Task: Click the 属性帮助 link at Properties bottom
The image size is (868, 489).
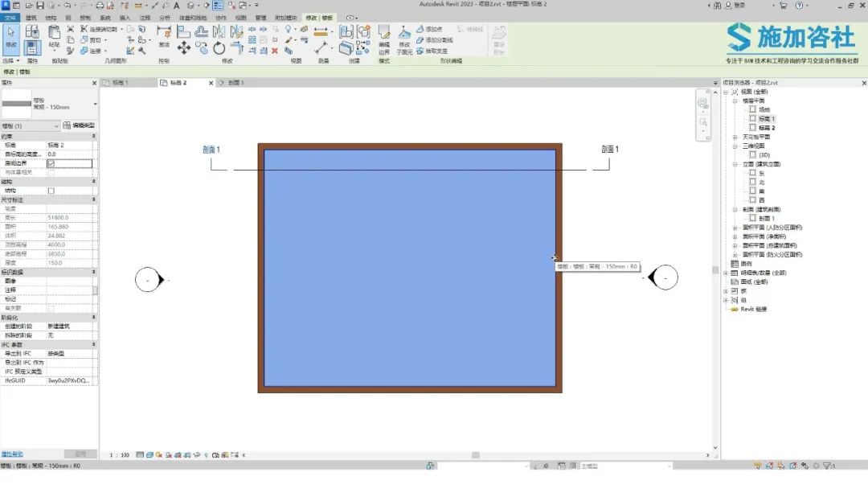Action: (x=11, y=454)
